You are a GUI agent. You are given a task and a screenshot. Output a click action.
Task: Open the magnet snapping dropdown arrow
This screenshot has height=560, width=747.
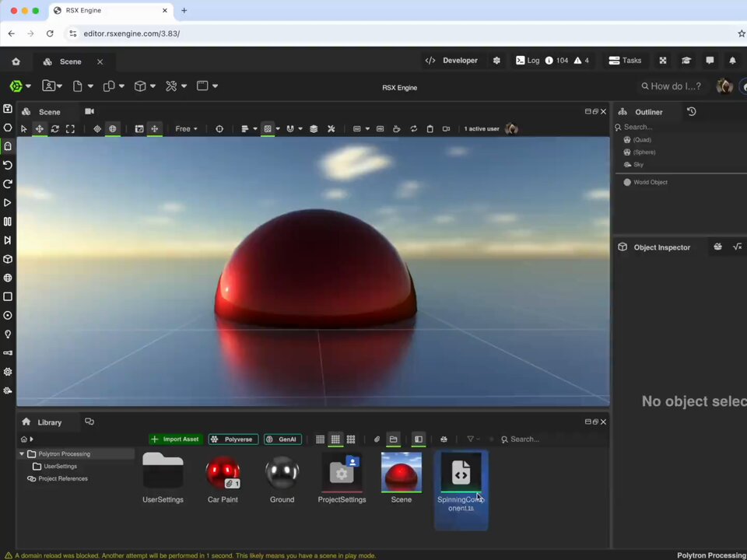pos(300,129)
